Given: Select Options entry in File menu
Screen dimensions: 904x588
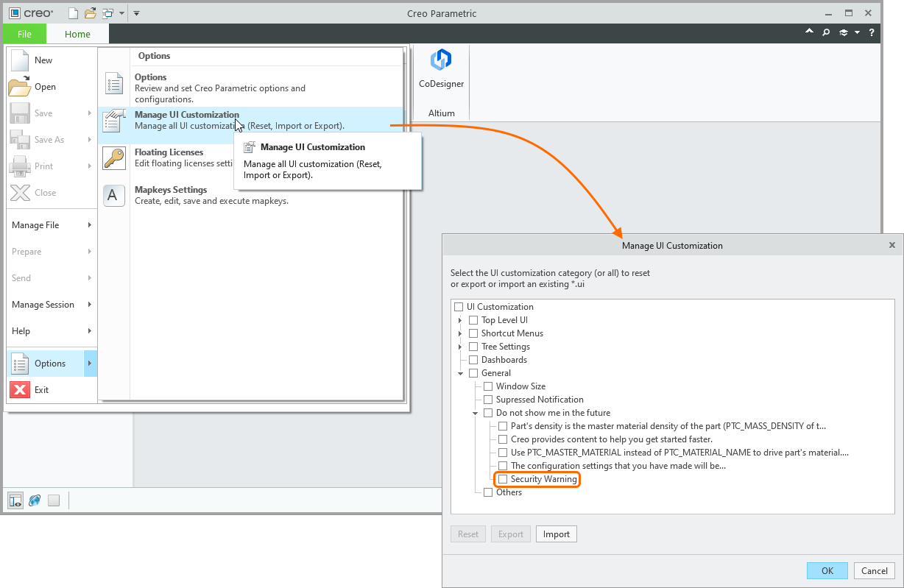Looking at the screenshot, I should click(52, 364).
